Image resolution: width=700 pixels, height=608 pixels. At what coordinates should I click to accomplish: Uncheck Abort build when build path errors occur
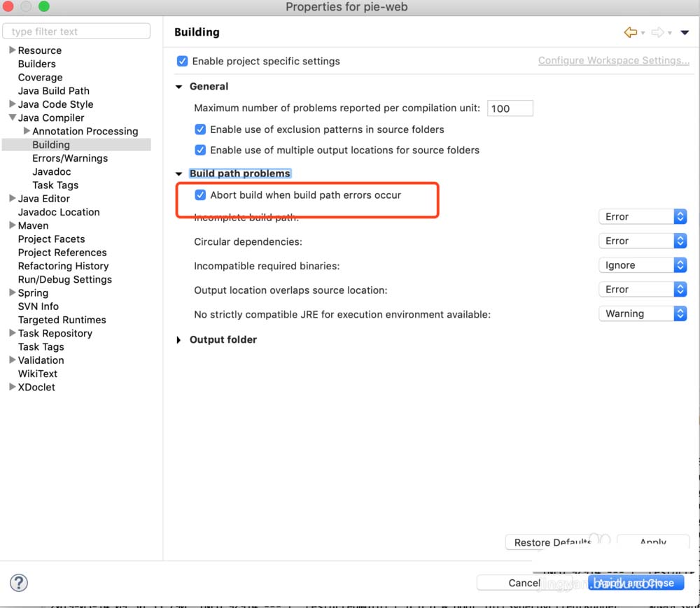(x=201, y=195)
